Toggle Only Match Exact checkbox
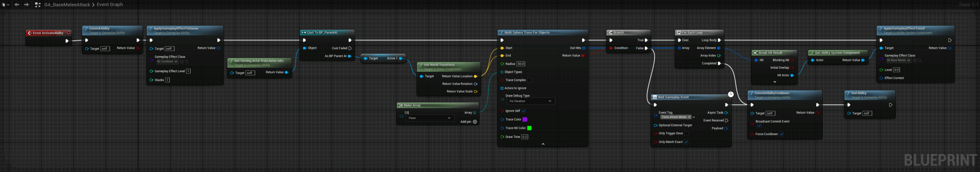Viewport: 980px width, 172px height. tap(686, 142)
